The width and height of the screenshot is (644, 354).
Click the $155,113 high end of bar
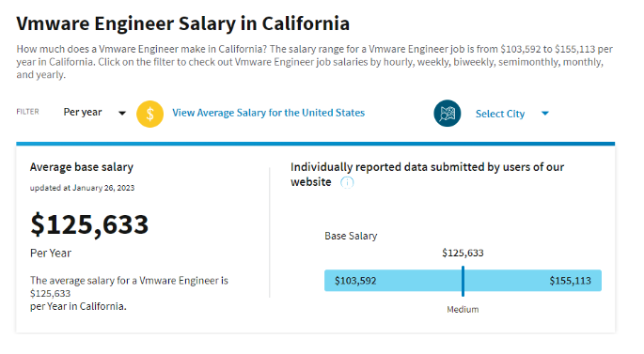point(570,281)
